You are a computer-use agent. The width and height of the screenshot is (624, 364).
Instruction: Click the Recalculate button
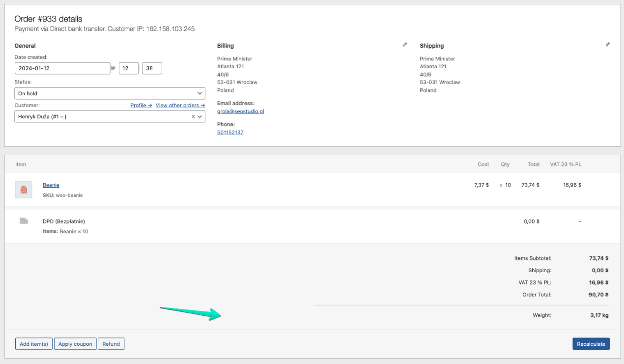coord(591,344)
